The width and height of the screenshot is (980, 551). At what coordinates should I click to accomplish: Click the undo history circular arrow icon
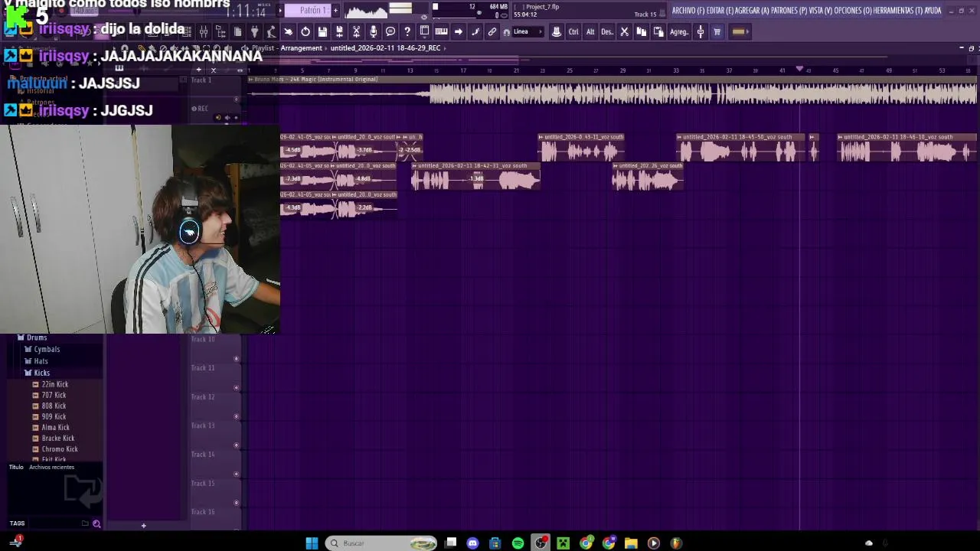point(305,31)
